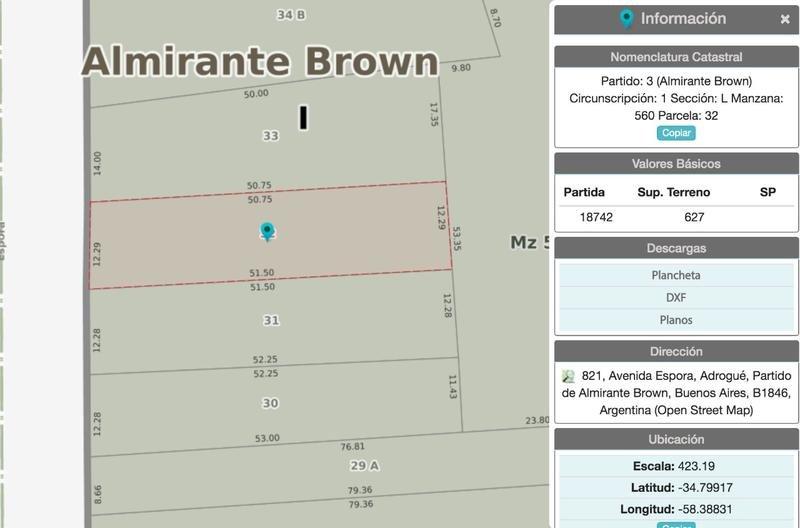Click the small map icon before the address
The width and height of the screenshot is (800, 528).
(568, 376)
